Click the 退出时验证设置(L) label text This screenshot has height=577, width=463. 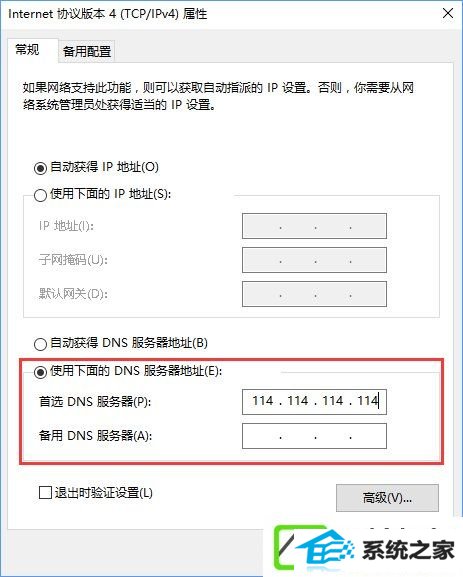tap(103, 493)
